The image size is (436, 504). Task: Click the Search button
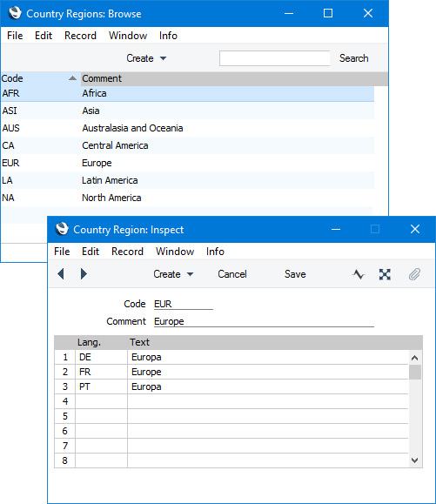(x=353, y=58)
